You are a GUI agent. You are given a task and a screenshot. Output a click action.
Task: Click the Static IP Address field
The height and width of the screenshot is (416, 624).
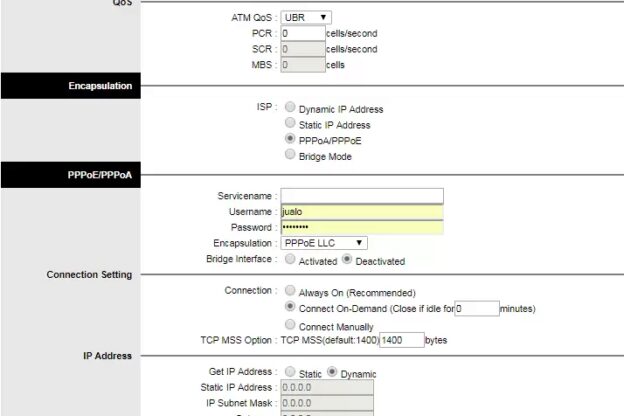pos(327,387)
